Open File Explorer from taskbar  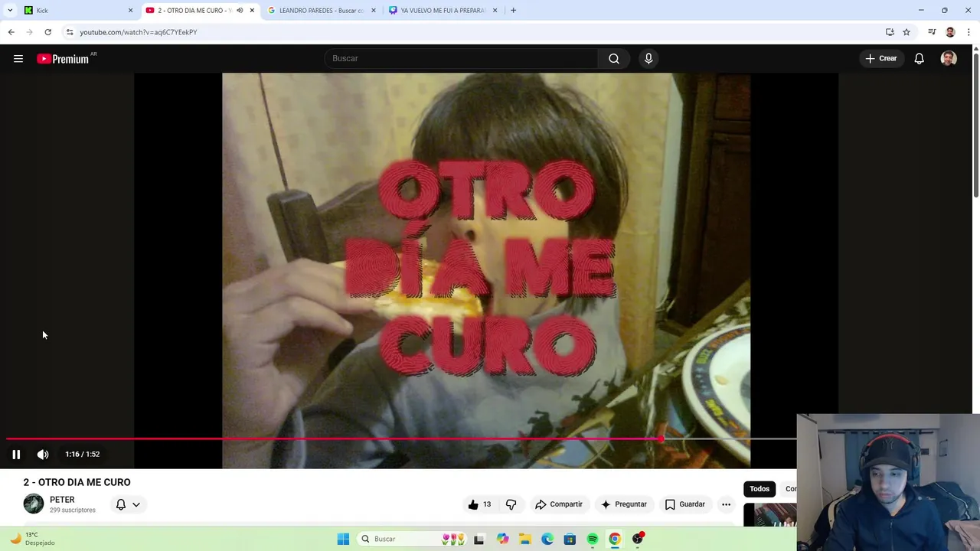(x=524, y=539)
